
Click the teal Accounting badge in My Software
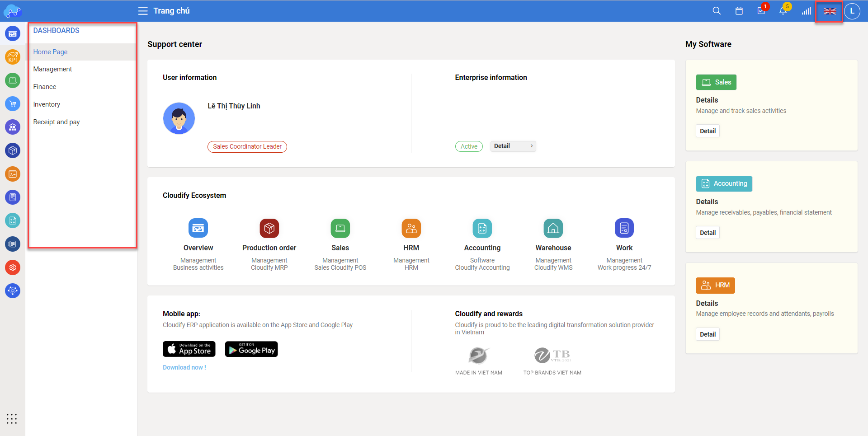(724, 183)
